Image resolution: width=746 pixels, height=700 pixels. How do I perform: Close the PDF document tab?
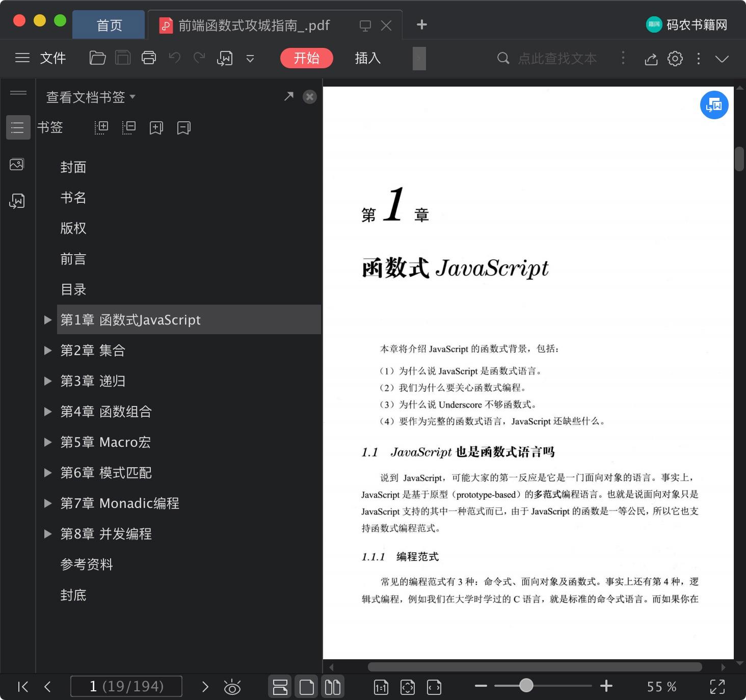(387, 25)
